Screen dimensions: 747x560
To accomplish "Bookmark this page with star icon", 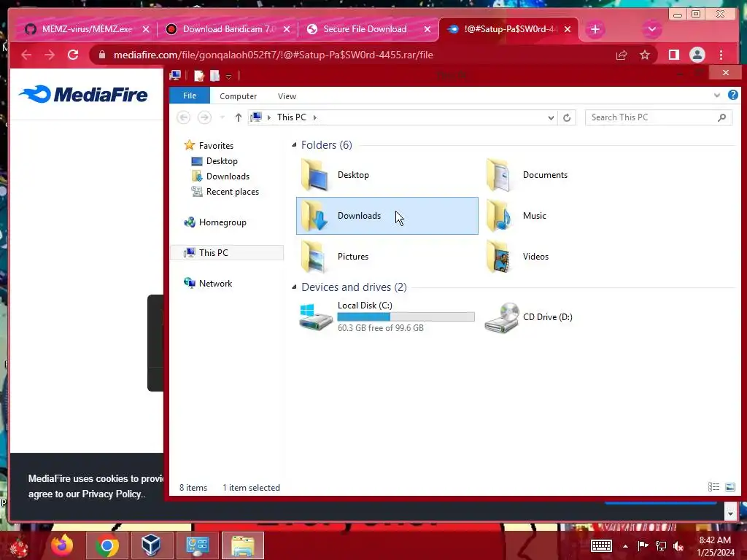I will pyautogui.click(x=645, y=55).
